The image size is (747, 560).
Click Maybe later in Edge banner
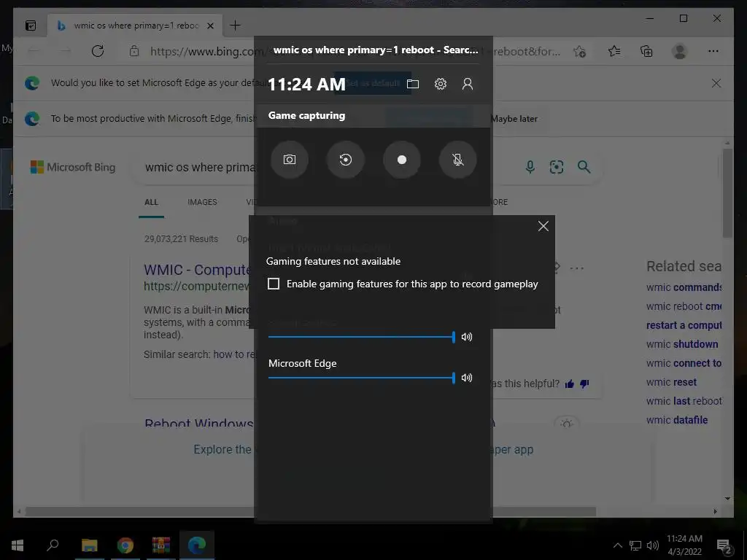point(514,119)
